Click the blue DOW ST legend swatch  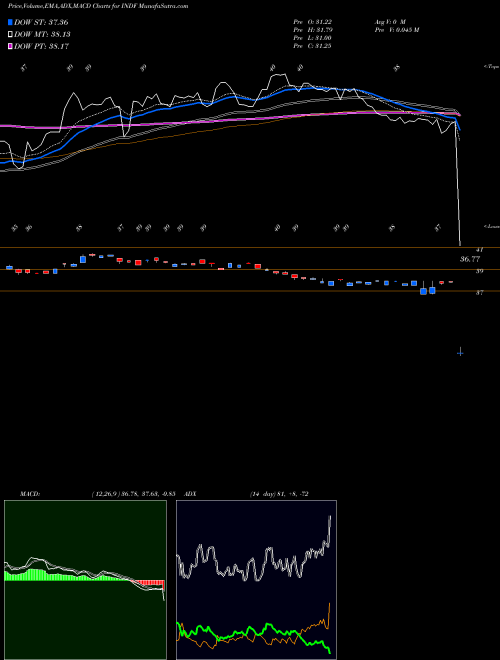[10, 22]
